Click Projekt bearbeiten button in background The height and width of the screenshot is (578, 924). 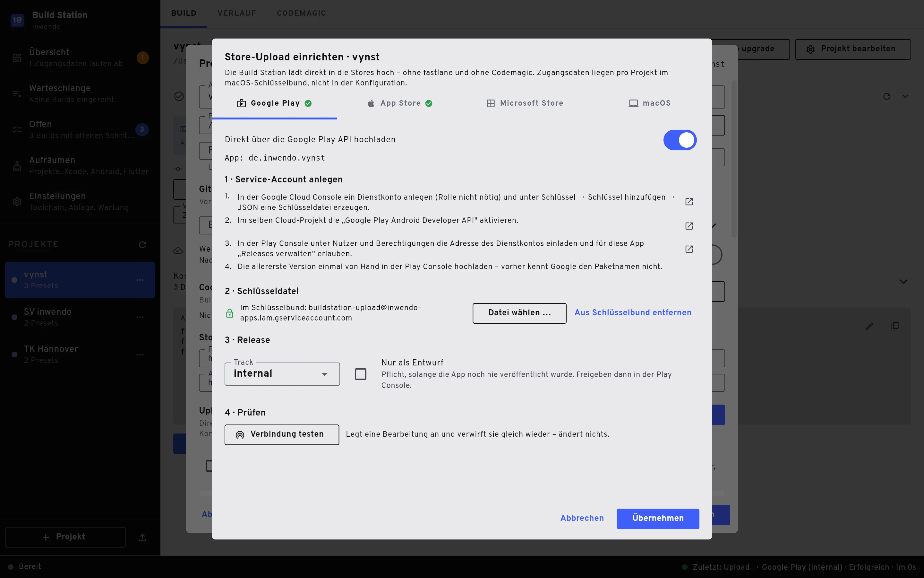coord(853,49)
